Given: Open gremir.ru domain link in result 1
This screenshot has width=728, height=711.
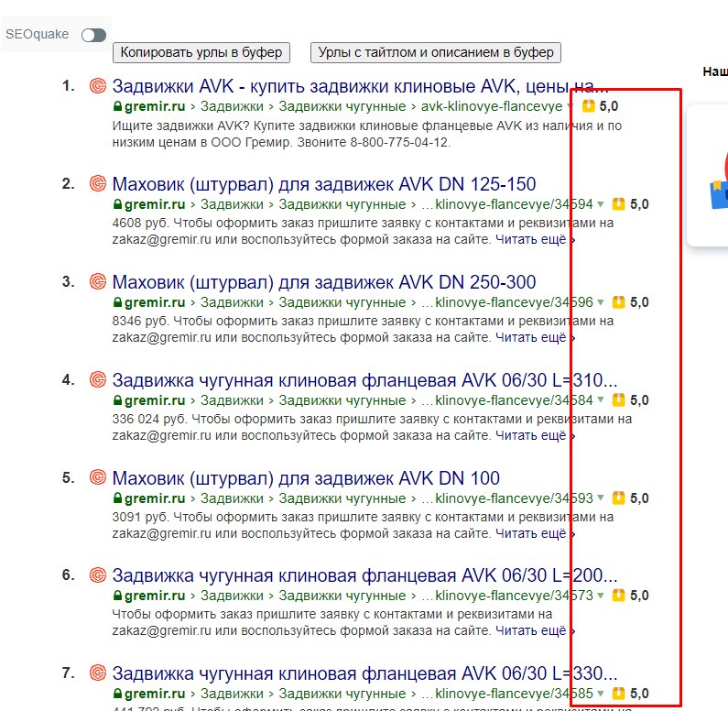Looking at the screenshot, I should tap(155, 106).
